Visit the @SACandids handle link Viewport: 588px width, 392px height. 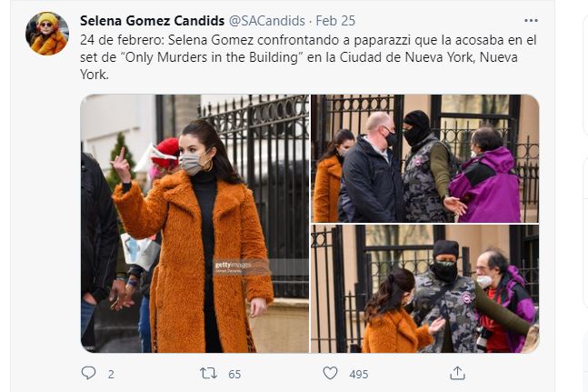tap(266, 21)
